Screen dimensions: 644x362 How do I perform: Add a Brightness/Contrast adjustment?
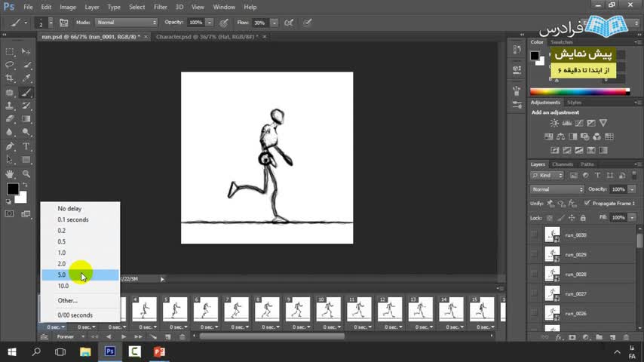pyautogui.click(x=554, y=123)
